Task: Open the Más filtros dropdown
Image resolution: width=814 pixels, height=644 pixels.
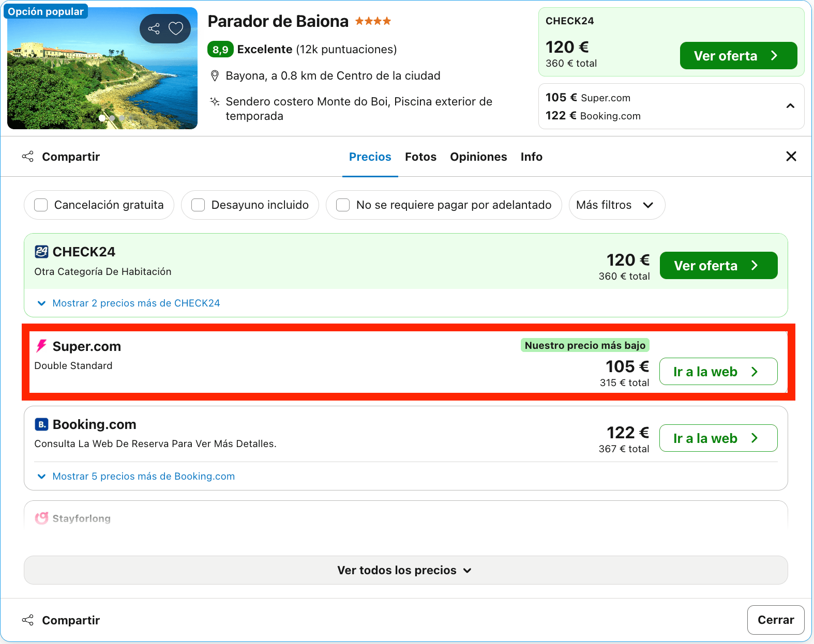Action: (x=617, y=205)
